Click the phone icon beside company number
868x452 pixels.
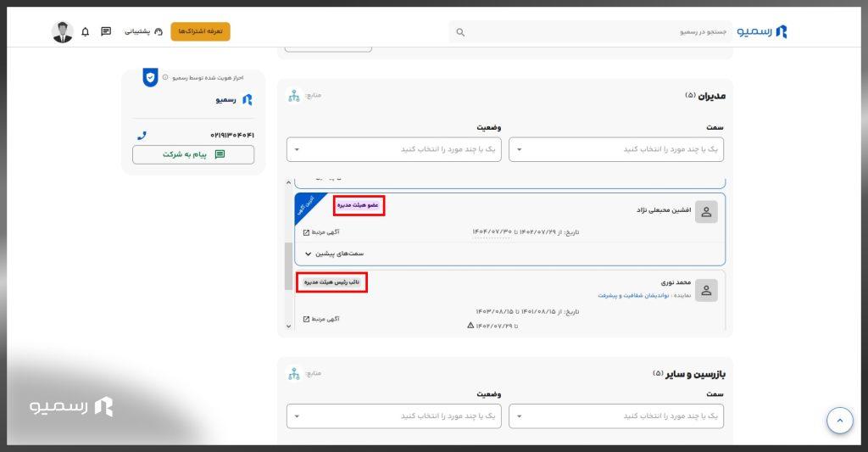point(142,135)
